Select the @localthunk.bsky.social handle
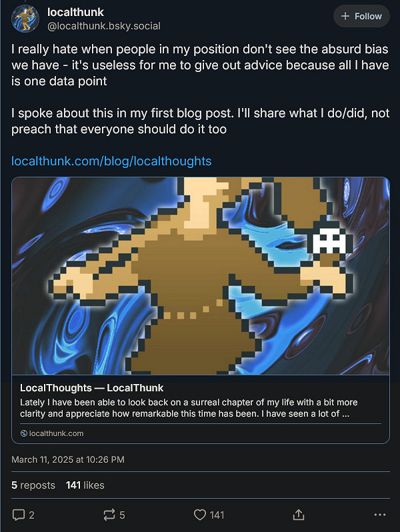 coord(104,26)
